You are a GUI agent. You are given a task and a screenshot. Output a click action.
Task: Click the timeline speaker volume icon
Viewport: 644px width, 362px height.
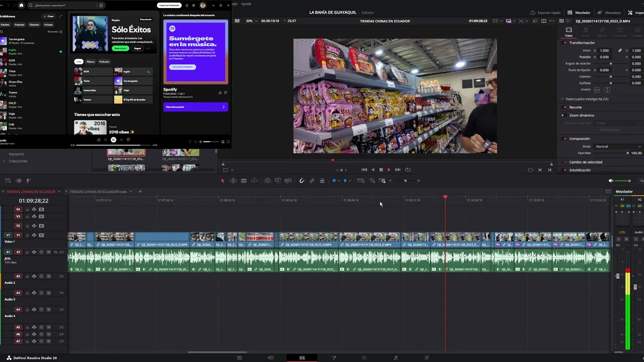pos(611,180)
